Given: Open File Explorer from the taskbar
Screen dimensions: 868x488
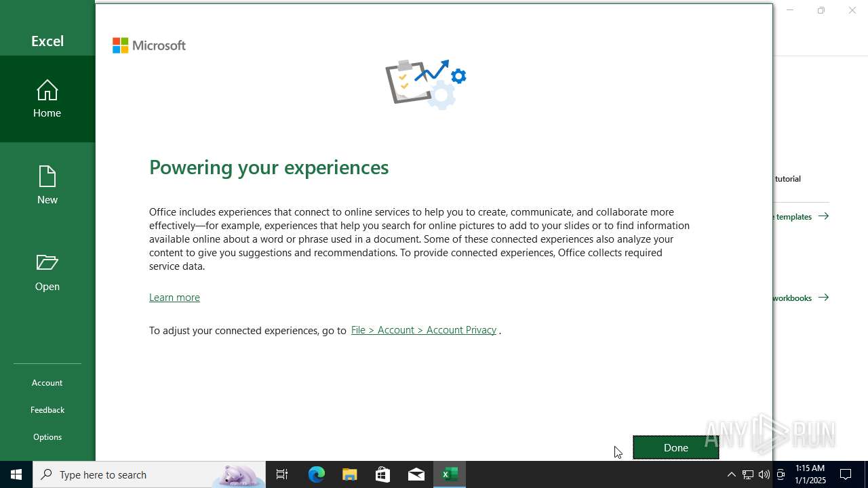Looking at the screenshot, I should coord(349,474).
